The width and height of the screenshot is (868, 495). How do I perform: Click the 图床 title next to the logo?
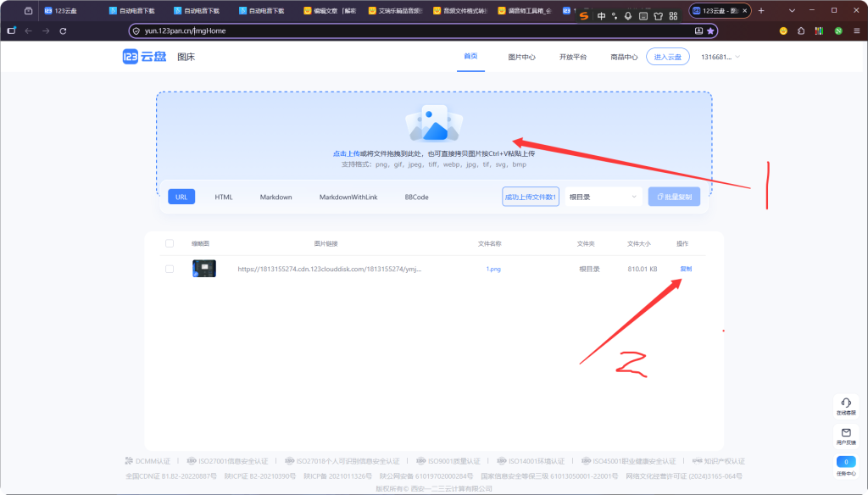(x=186, y=57)
